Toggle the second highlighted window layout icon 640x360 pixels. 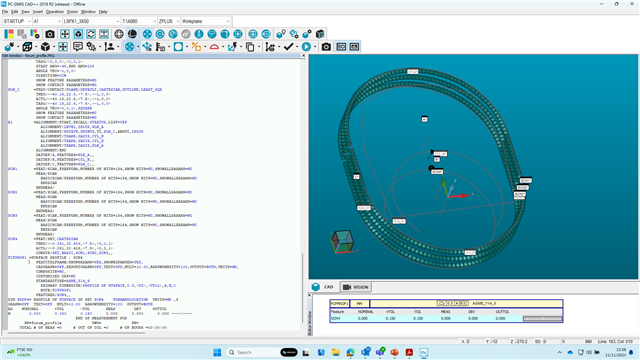[354, 47]
